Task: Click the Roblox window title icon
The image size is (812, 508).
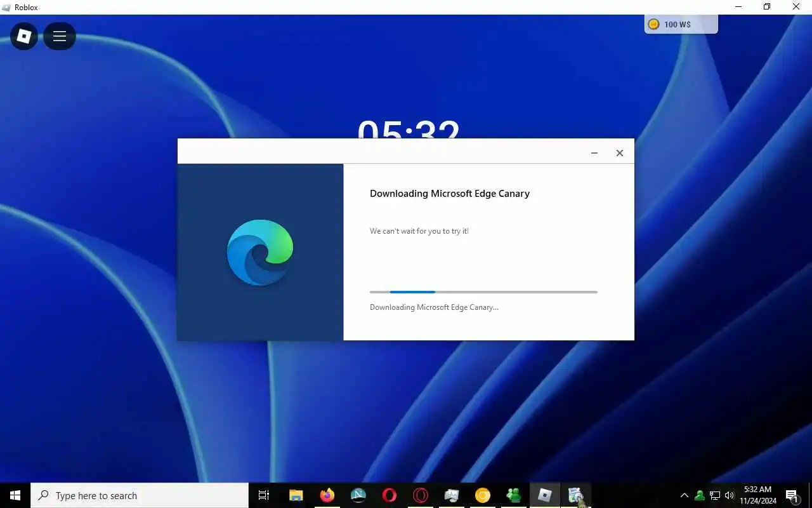Action: (x=7, y=8)
